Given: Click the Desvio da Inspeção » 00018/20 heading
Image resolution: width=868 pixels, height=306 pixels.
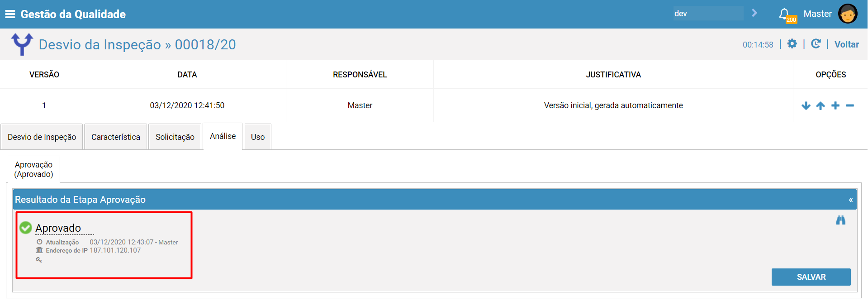Looking at the screenshot, I should pyautogui.click(x=138, y=44).
